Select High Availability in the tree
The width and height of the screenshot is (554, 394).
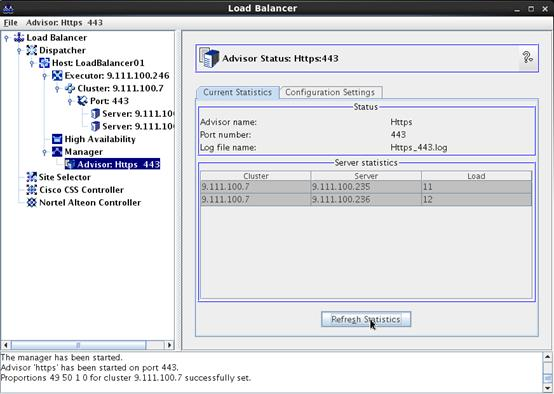tap(100, 139)
